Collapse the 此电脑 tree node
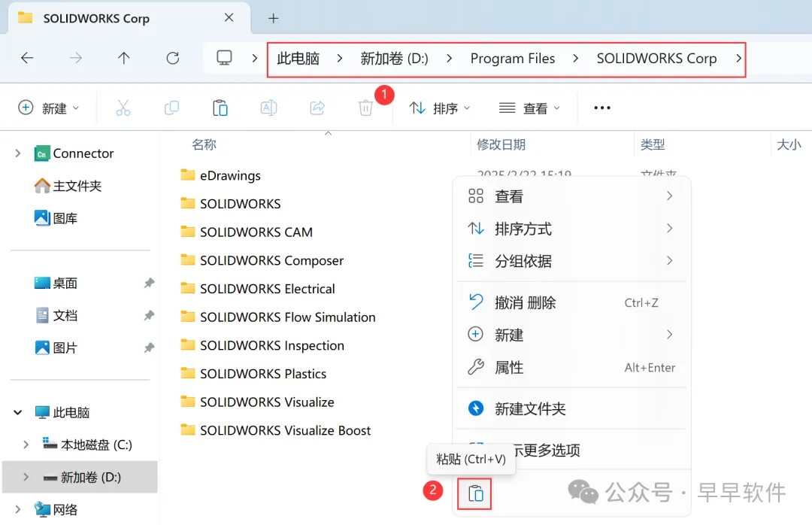812x525 pixels. coord(18,412)
